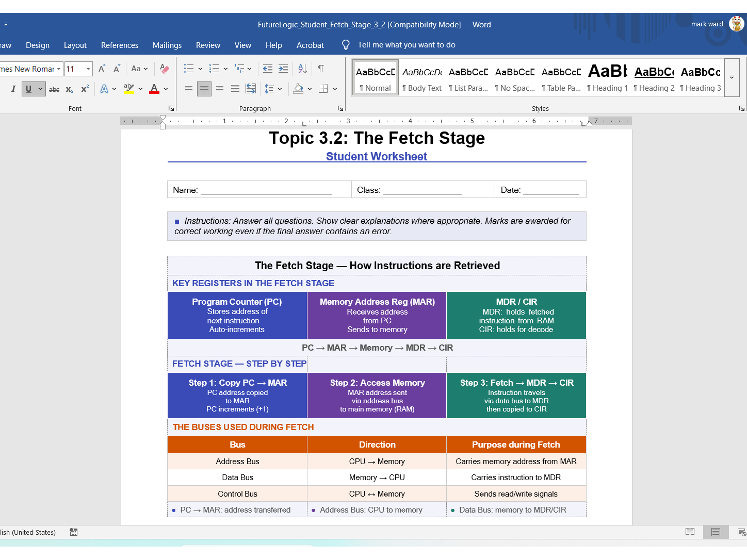Apply paragraph shading fill
This screenshot has width=747, height=560.
coord(298,89)
